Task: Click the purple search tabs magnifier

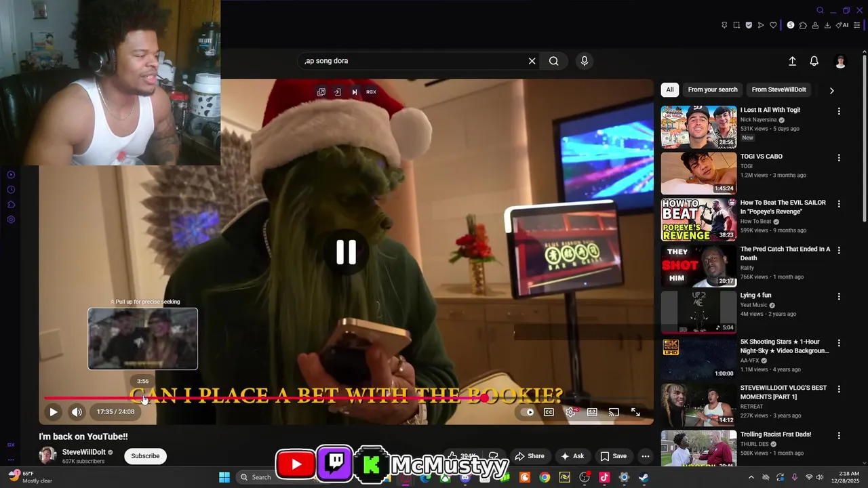Action: [x=820, y=10]
